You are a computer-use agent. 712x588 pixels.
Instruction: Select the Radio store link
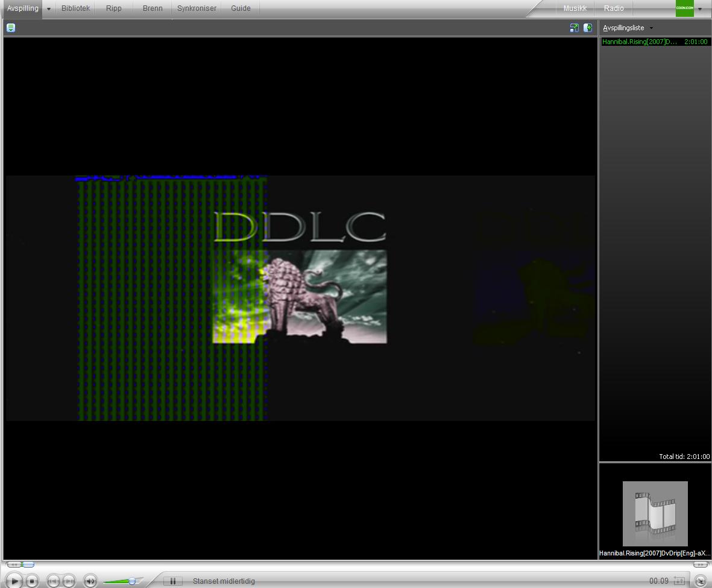(x=614, y=8)
